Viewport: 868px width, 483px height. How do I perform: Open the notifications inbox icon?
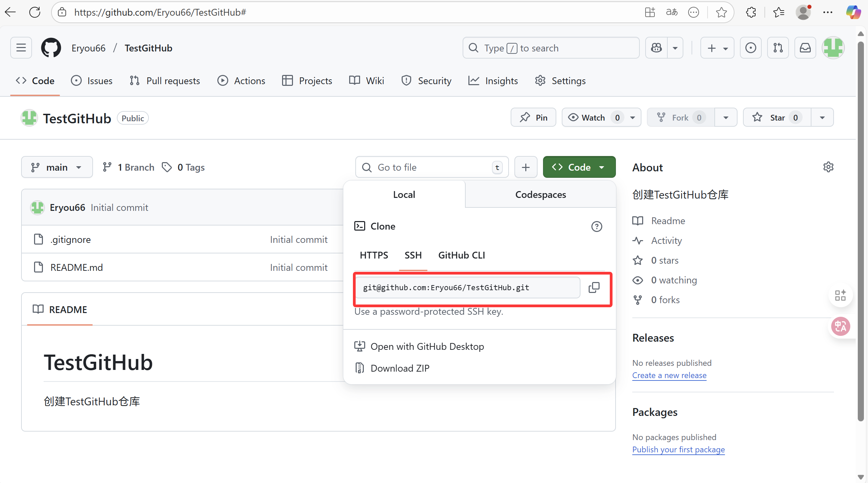(805, 48)
